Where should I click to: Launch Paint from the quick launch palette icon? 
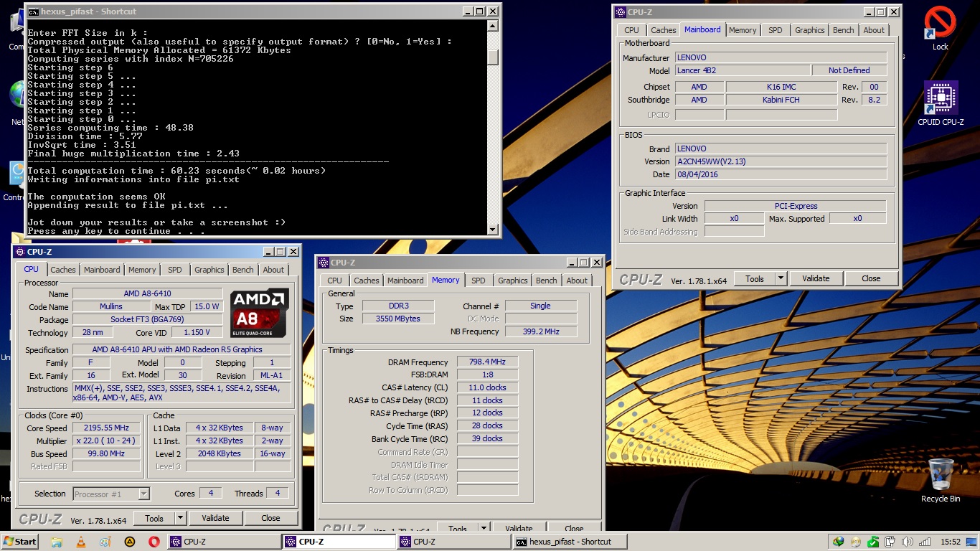click(105, 542)
